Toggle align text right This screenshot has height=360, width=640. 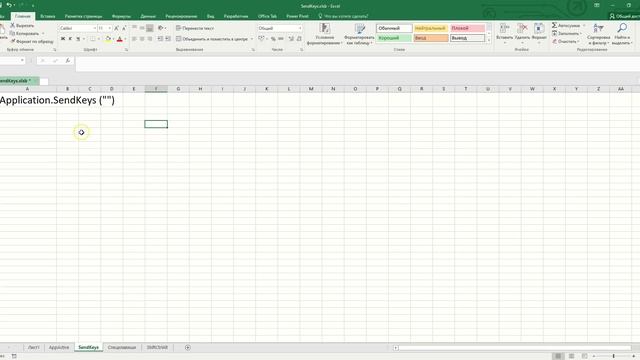tap(150, 39)
